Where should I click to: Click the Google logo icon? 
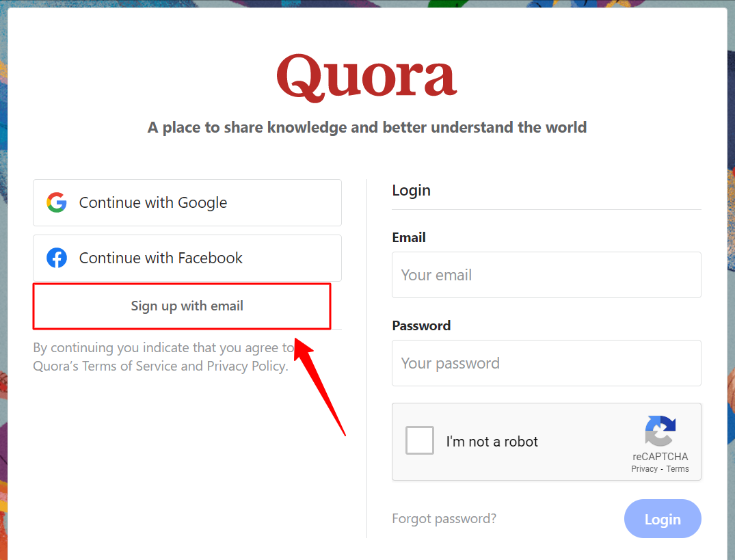[57, 202]
